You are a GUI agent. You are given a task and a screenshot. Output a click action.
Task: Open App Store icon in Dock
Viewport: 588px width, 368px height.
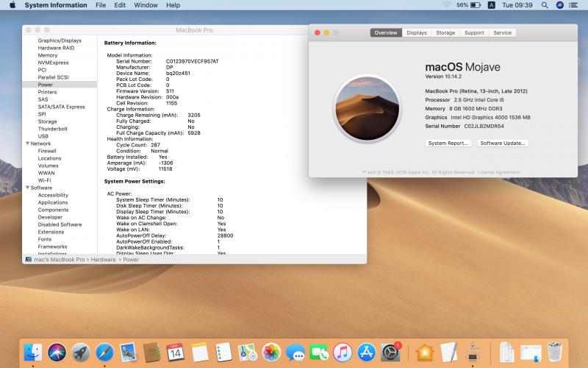coord(366,353)
